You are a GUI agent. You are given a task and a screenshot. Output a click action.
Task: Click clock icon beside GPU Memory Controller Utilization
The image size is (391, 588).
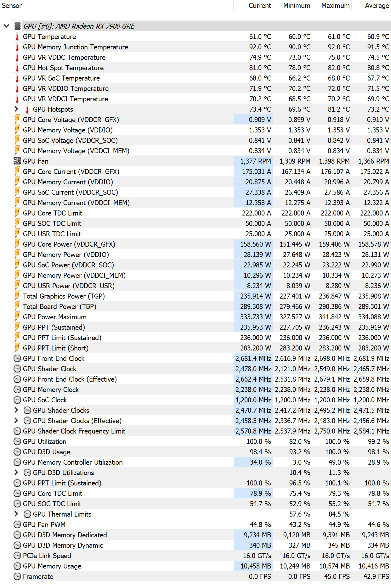pos(18,462)
